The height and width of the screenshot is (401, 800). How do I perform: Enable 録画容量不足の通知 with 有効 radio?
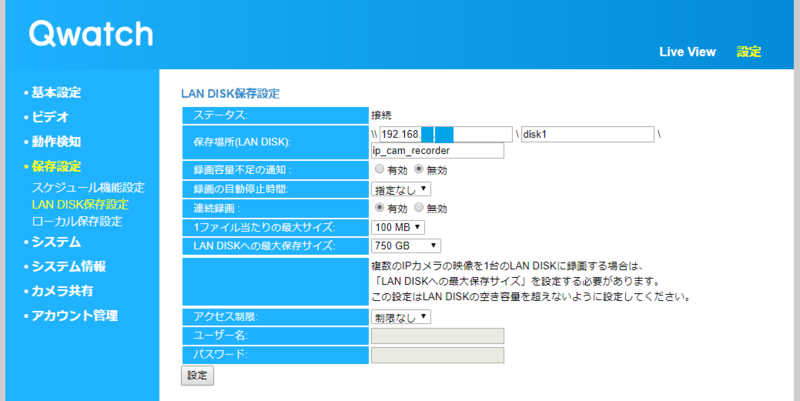pos(379,169)
